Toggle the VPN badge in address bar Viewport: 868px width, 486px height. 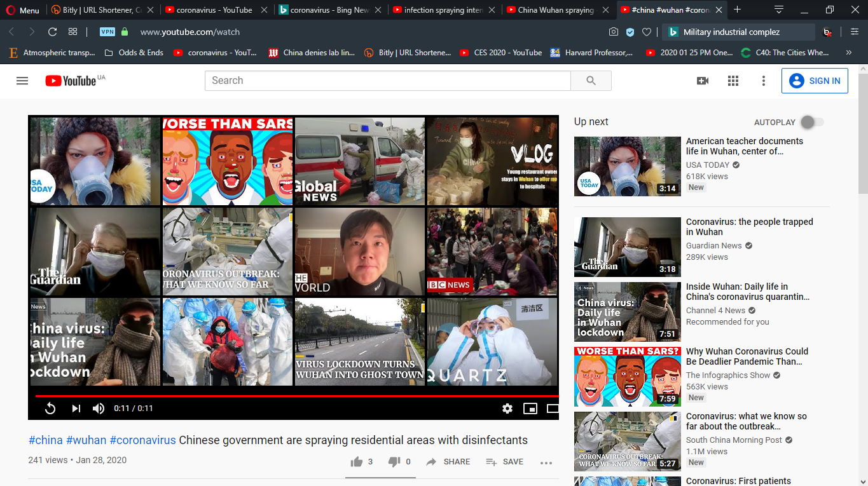click(107, 32)
